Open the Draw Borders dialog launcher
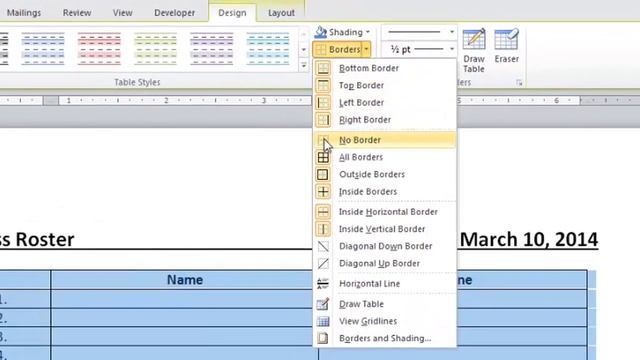Screen dimensions: 640x360 pyautogui.click(x=519, y=83)
